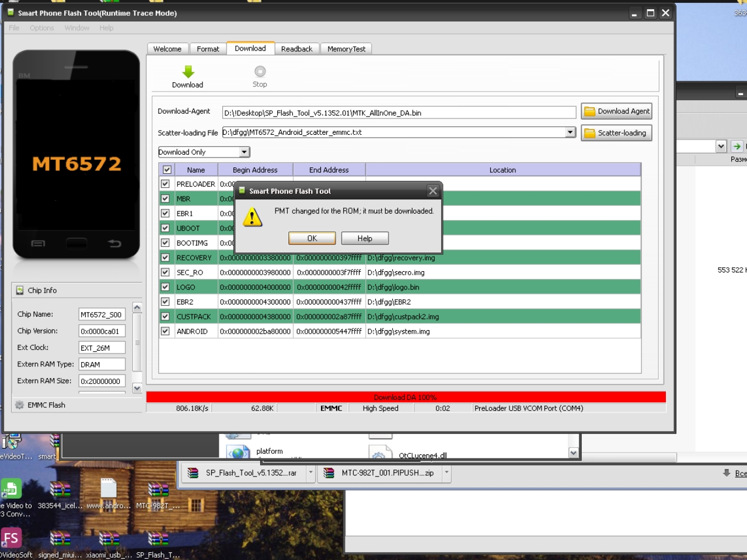Open the SP_Flash_Tool_v5.1352 rar download options arrow

coord(310,473)
